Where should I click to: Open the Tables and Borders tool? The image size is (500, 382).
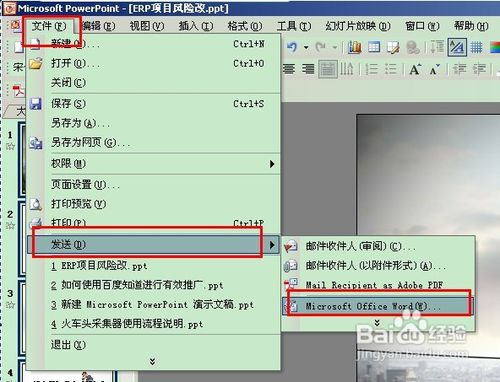pos(393,47)
